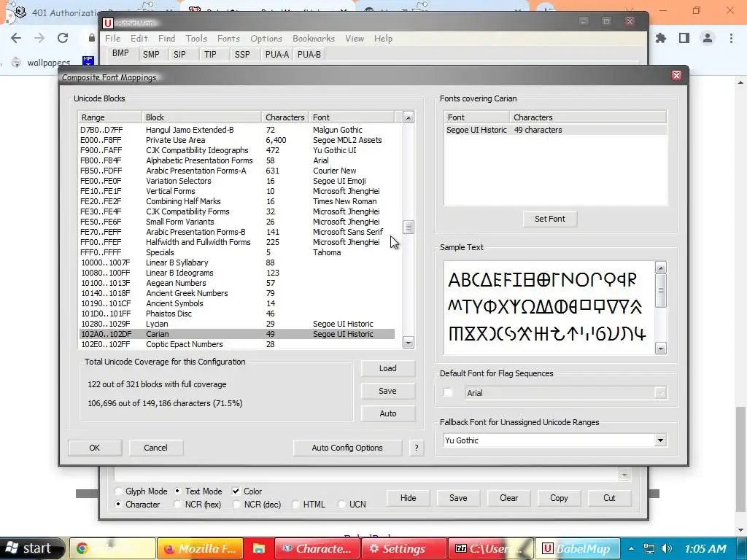Screen dimensions: 747x560
Task: Click Unicode Blocks list scroll-up arrow
Action: [x=409, y=117]
